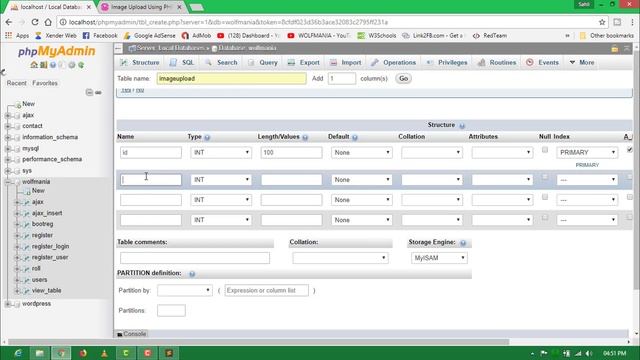Open register_login table in tree
The image size is (640, 360).
click(x=50, y=247)
